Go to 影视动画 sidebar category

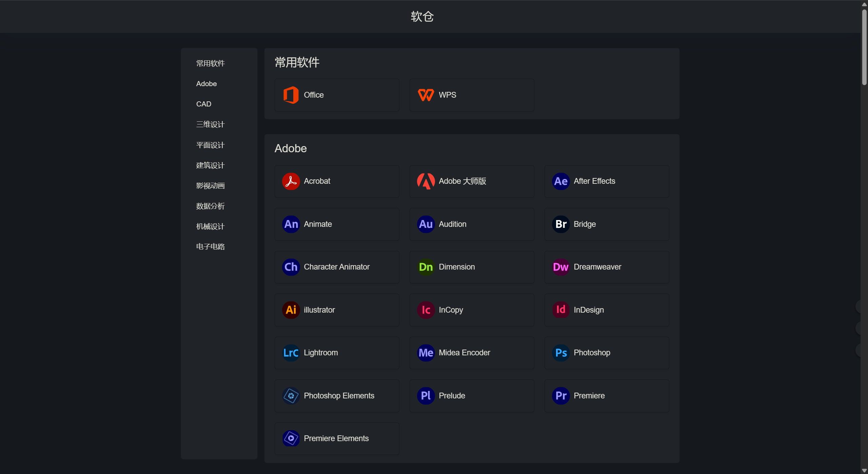point(210,186)
